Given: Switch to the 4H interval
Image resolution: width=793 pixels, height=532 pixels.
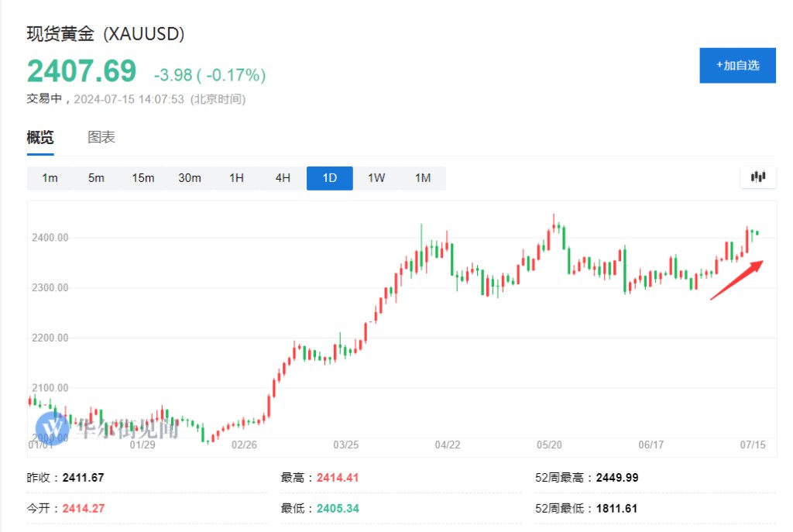Looking at the screenshot, I should [x=283, y=178].
